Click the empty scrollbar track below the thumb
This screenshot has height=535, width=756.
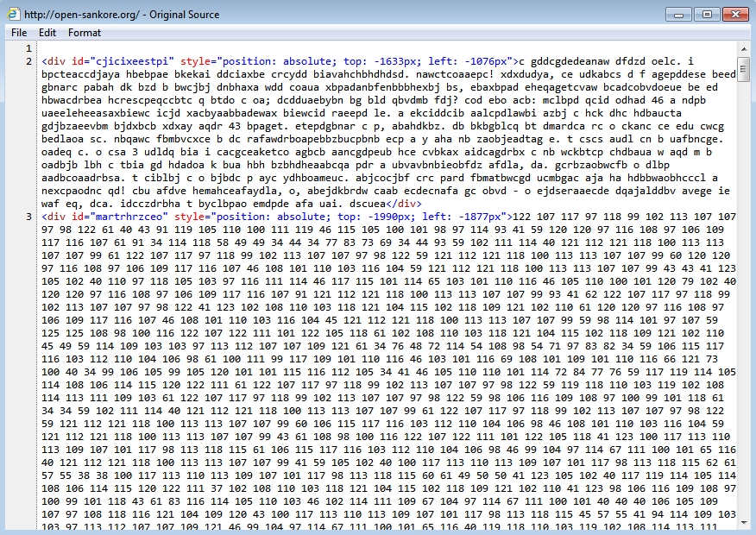(743, 302)
